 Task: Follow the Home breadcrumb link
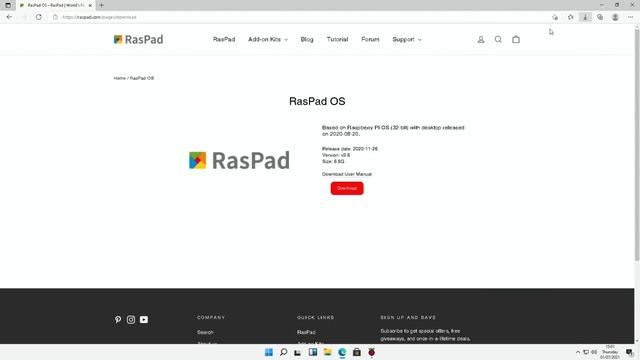[120, 78]
